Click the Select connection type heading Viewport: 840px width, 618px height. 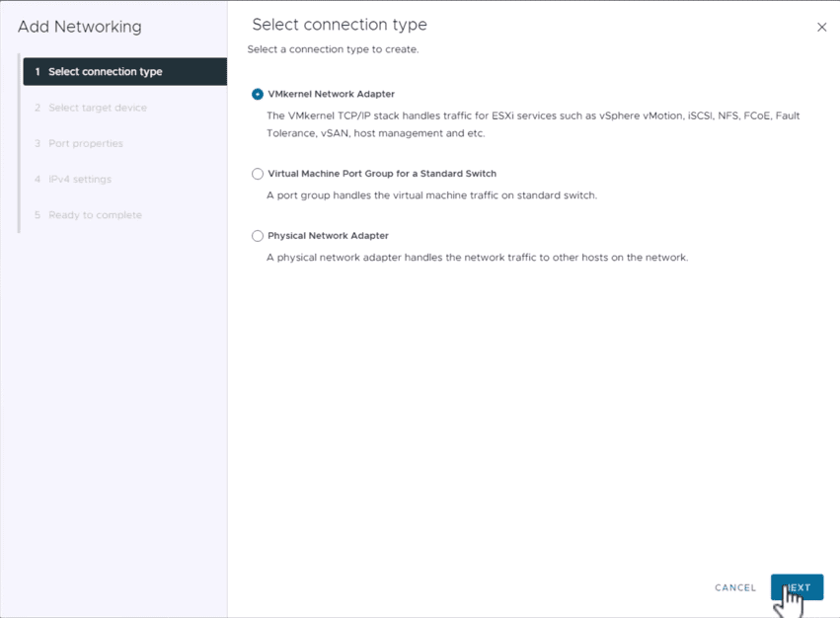(340, 25)
